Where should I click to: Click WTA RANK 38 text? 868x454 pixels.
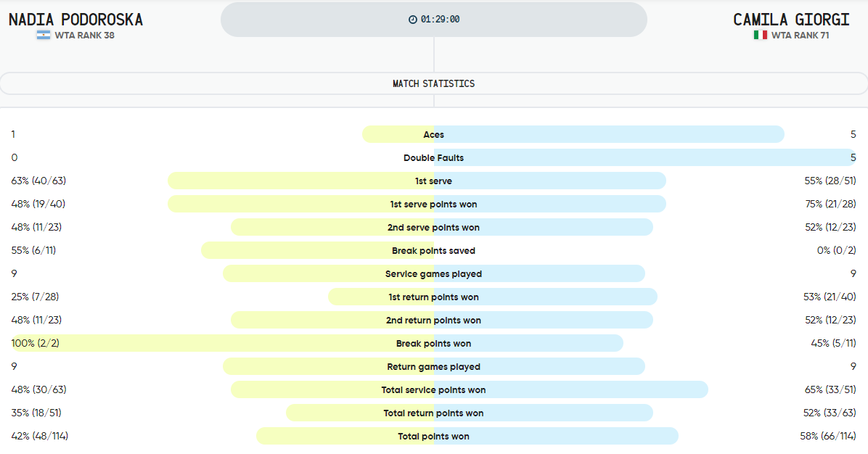point(85,36)
